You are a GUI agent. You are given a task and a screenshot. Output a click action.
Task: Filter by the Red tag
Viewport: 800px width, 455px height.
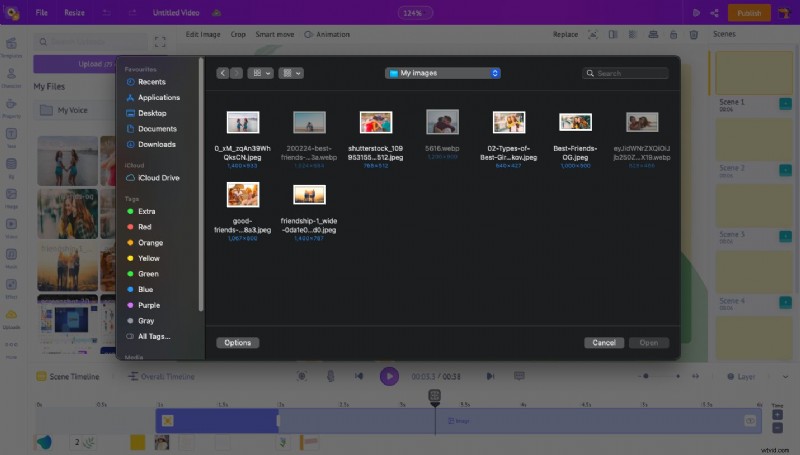pos(145,227)
